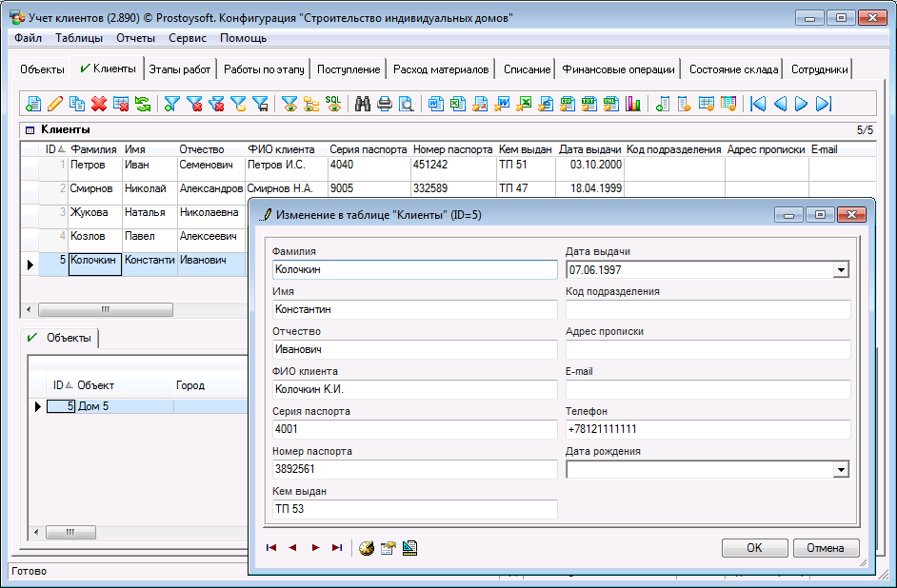Switch to the Этапы работ tab
Image resolution: width=897 pixels, height=588 pixels.
[x=180, y=69]
